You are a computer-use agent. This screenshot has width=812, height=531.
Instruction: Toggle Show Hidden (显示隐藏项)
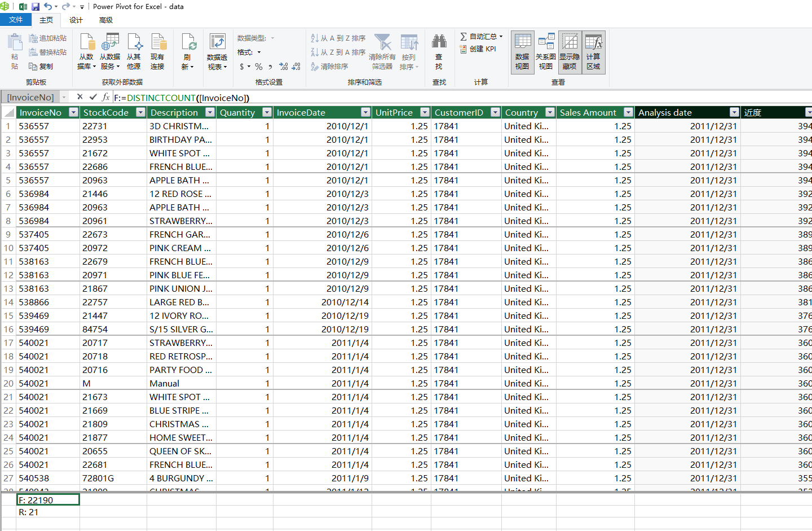pyautogui.click(x=570, y=51)
